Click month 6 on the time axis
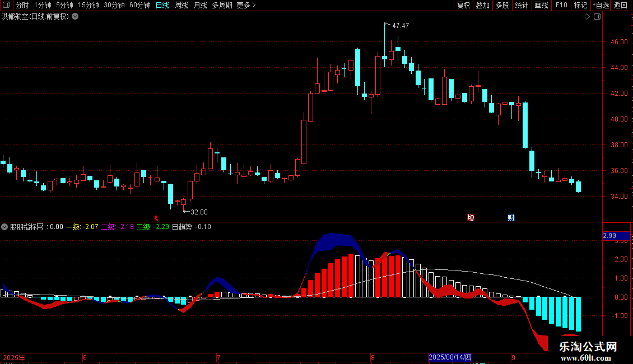633x364 pixels. [85, 357]
